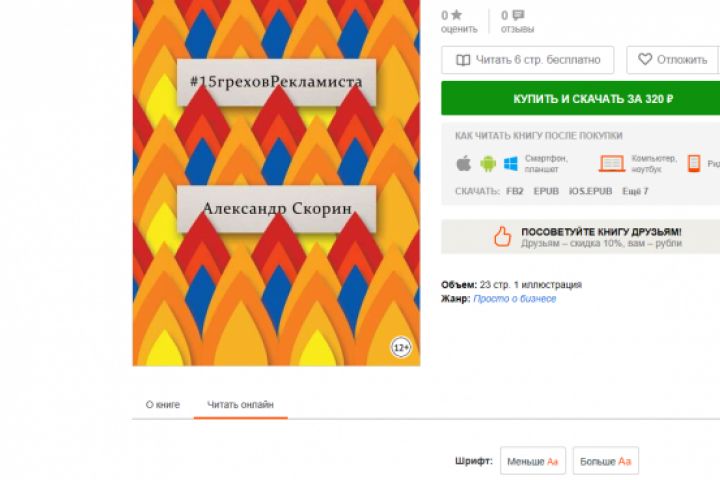Click the laptop computer icon
Image resolution: width=720 pixels, height=480 pixels.
point(612,163)
